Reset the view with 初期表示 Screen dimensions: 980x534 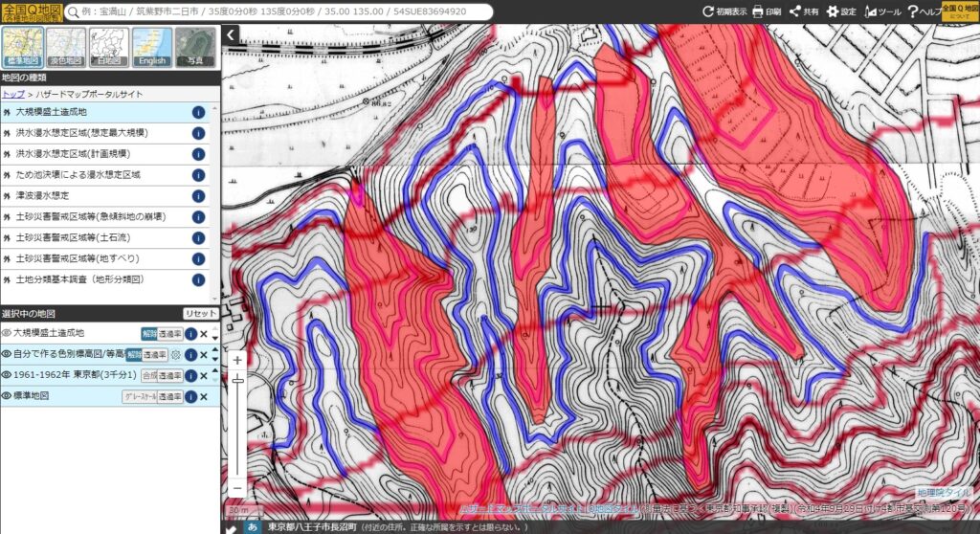click(x=724, y=11)
